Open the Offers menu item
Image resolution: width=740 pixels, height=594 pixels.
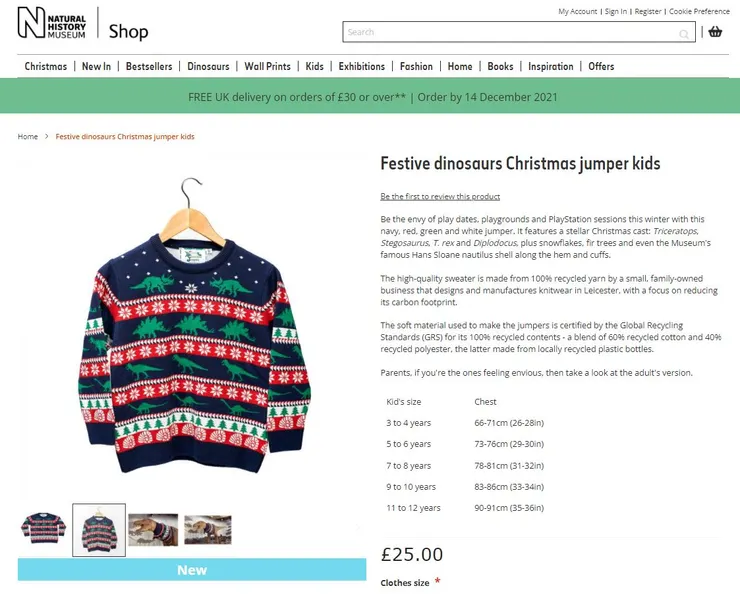click(x=601, y=66)
